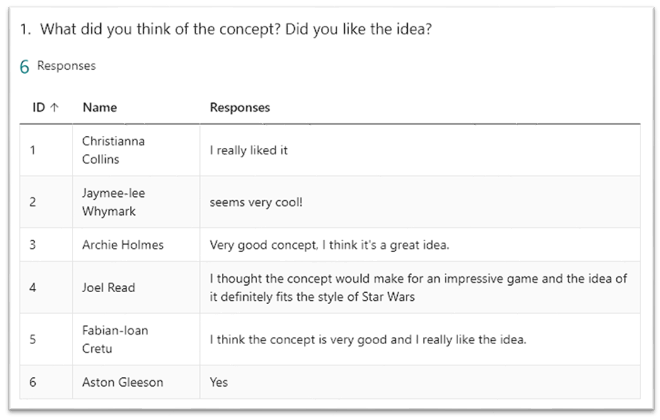
Task: Select the Archie Holmes name cell
Action: pos(123,244)
